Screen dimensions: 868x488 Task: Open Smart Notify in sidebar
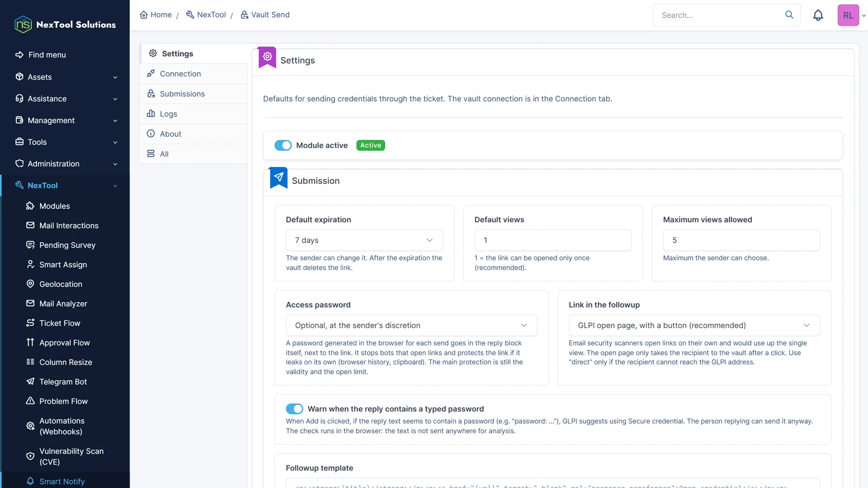click(x=65, y=481)
